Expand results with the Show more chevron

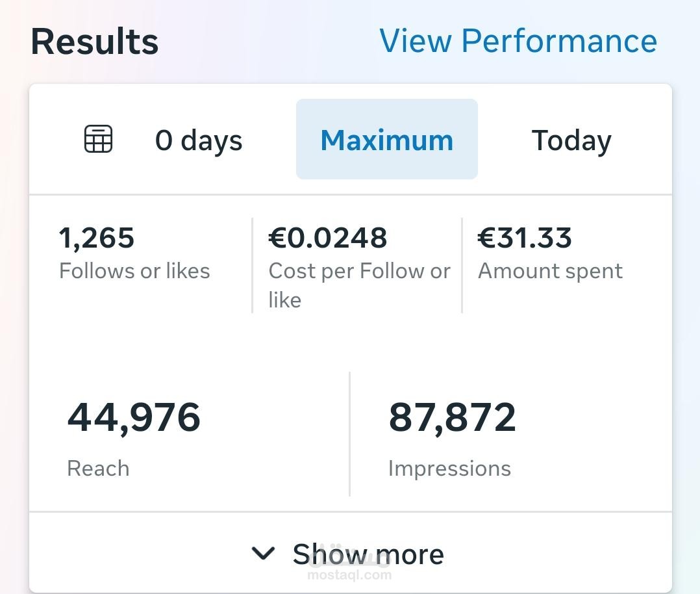coord(263,554)
